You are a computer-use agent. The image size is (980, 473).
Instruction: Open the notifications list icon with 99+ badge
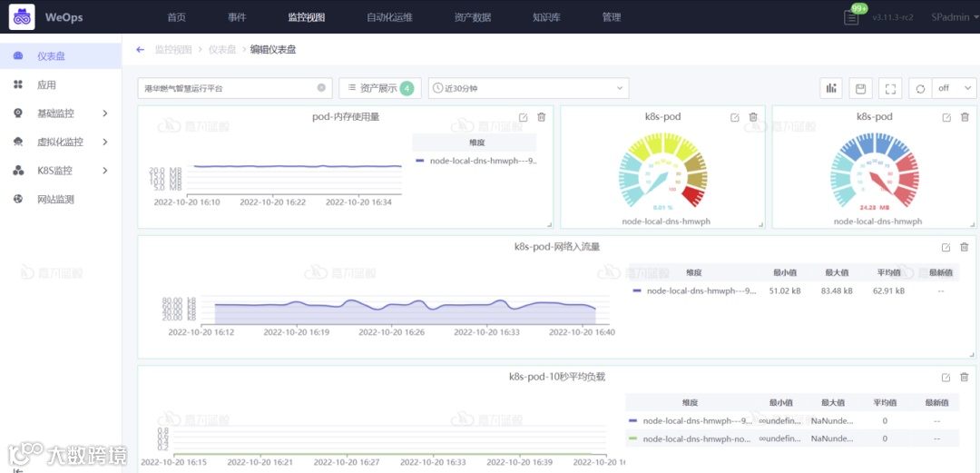pos(851,17)
